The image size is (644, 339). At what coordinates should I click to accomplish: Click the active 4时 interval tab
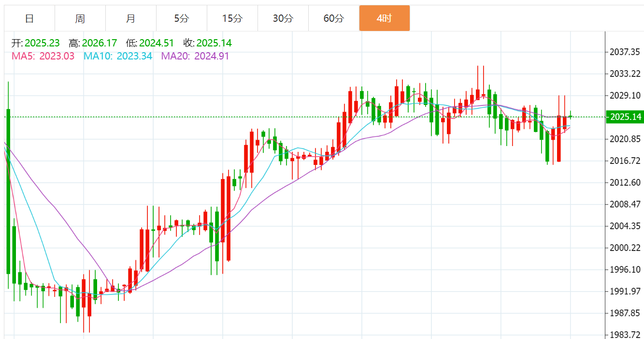point(385,18)
